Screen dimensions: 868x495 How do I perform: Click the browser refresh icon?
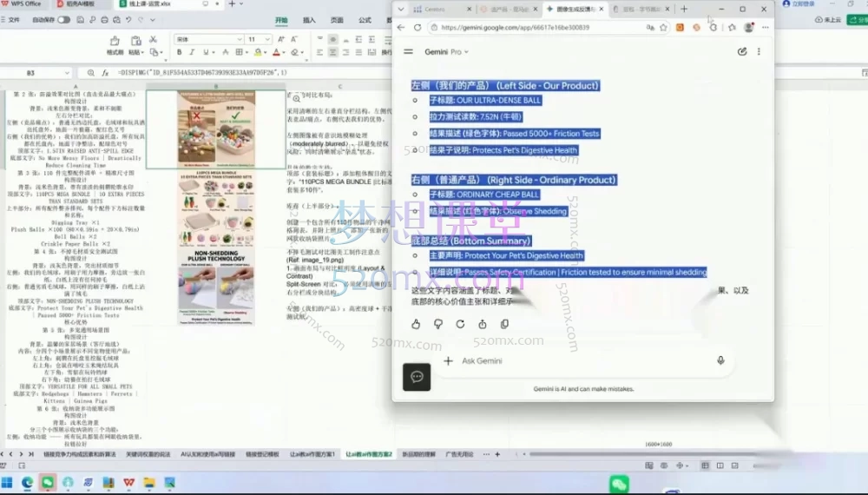click(418, 27)
